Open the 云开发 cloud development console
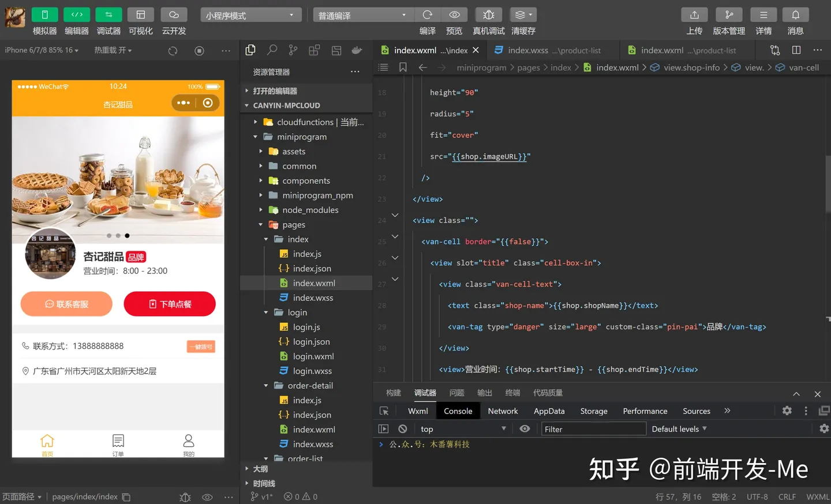This screenshot has width=831, height=504. 174,15
